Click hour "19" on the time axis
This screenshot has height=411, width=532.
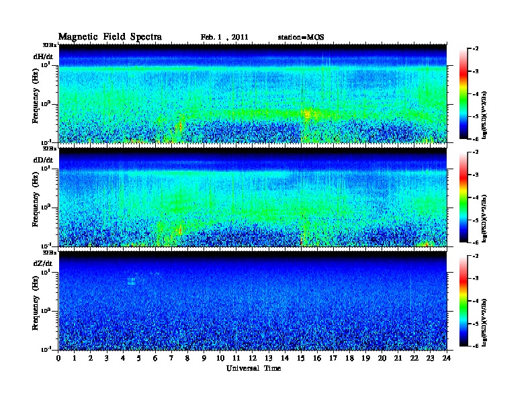365,358
